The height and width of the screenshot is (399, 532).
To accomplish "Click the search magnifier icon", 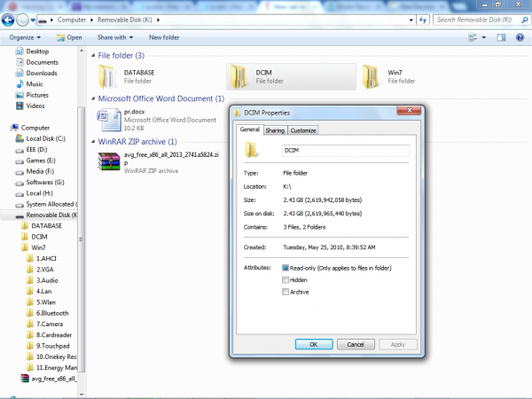I will 525,20.
